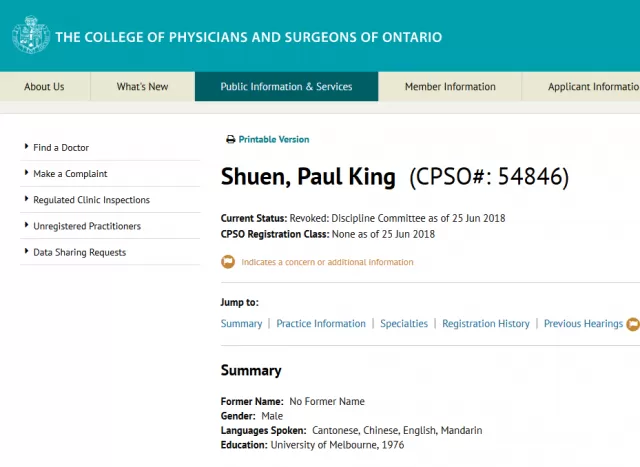
Task: Click the orange flag concern icon
Action: (228, 262)
